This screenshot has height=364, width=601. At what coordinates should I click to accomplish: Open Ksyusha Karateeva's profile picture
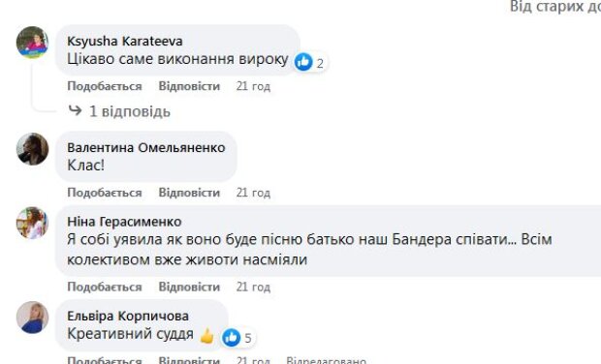click(33, 43)
